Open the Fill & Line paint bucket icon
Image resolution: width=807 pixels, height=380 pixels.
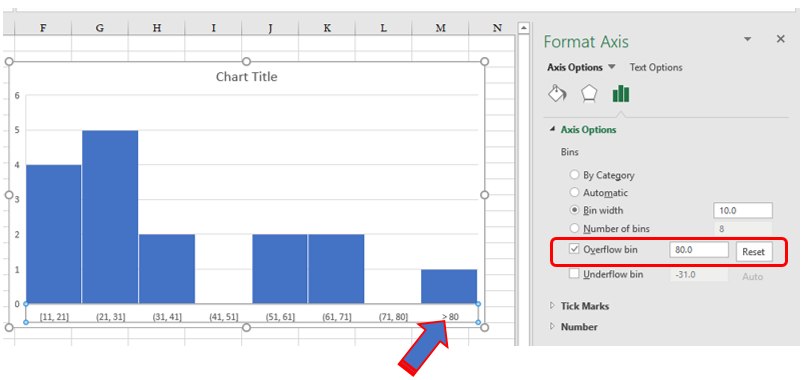point(557,94)
